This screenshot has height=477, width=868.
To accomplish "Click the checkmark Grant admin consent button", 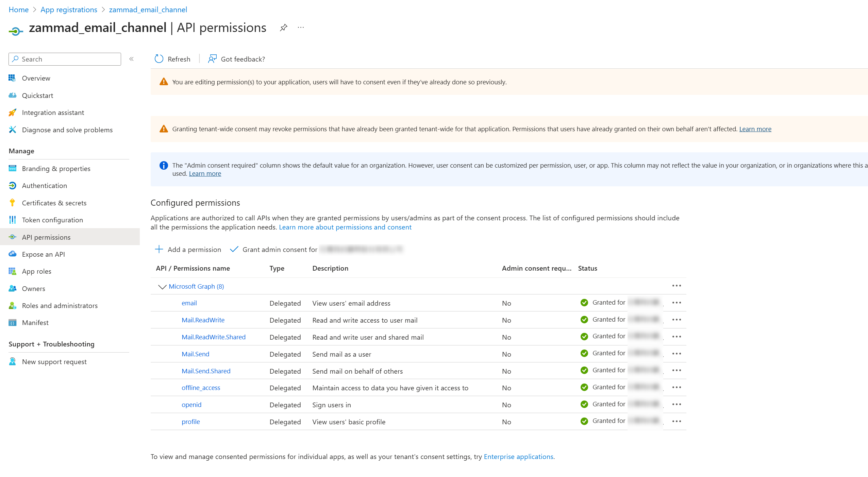I will point(234,249).
